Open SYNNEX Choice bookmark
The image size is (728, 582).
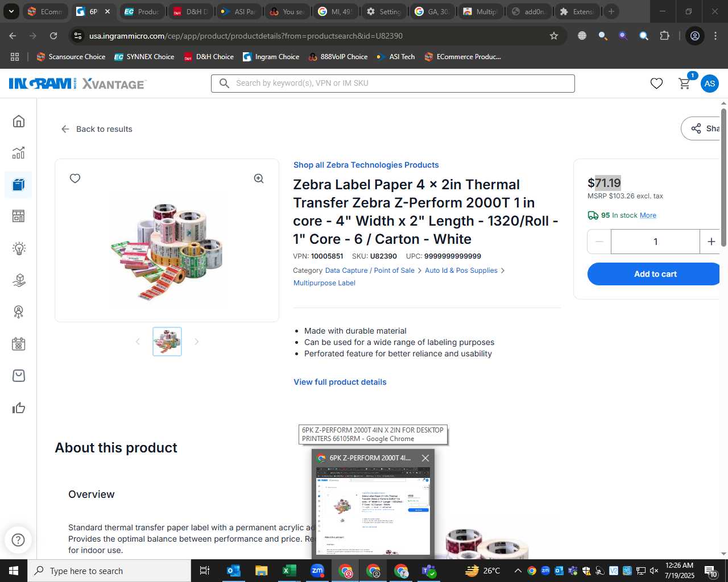pos(144,57)
